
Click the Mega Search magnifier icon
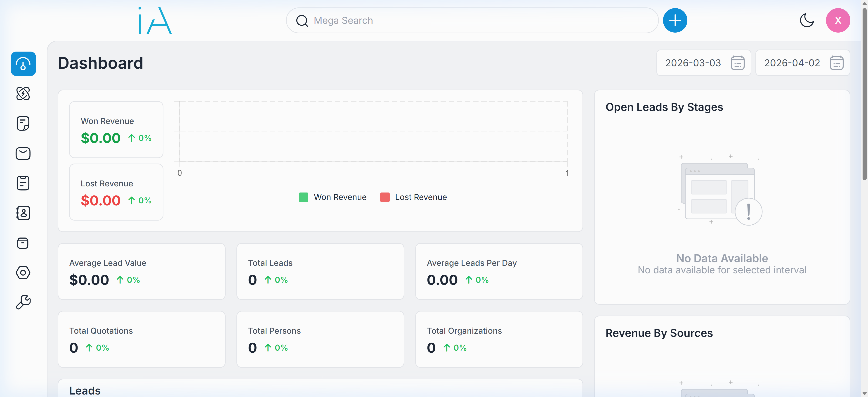(302, 20)
